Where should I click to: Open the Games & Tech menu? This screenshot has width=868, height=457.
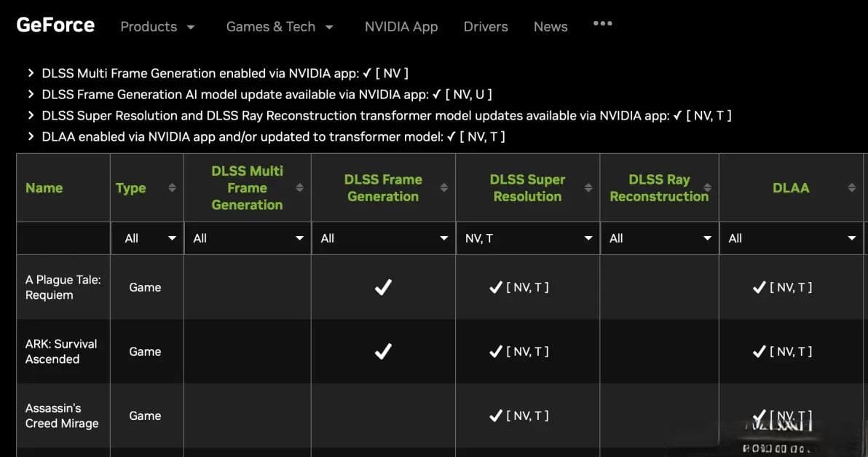[280, 26]
